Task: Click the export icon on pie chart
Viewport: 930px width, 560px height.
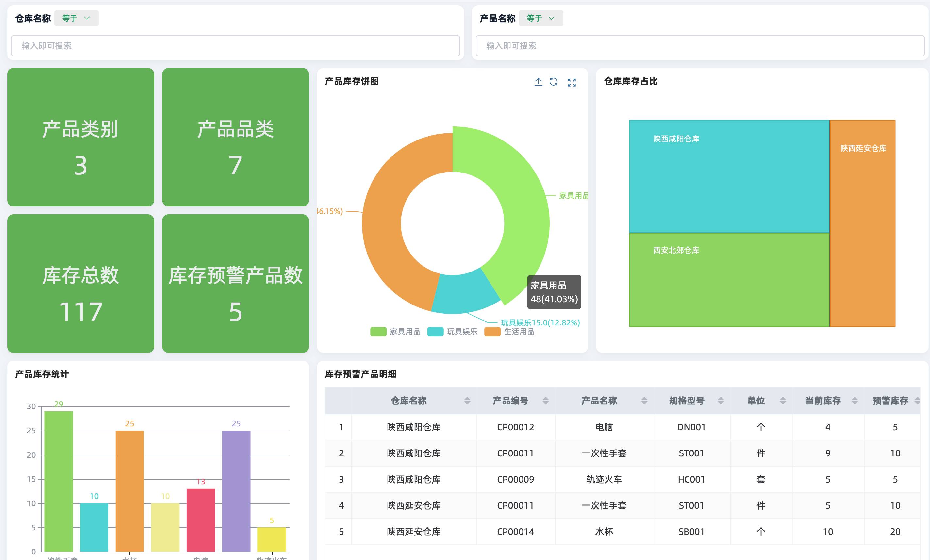Action: click(538, 82)
